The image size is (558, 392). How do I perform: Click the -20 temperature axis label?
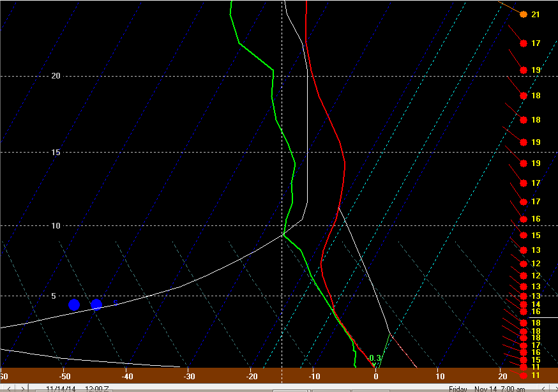click(251, 376)
